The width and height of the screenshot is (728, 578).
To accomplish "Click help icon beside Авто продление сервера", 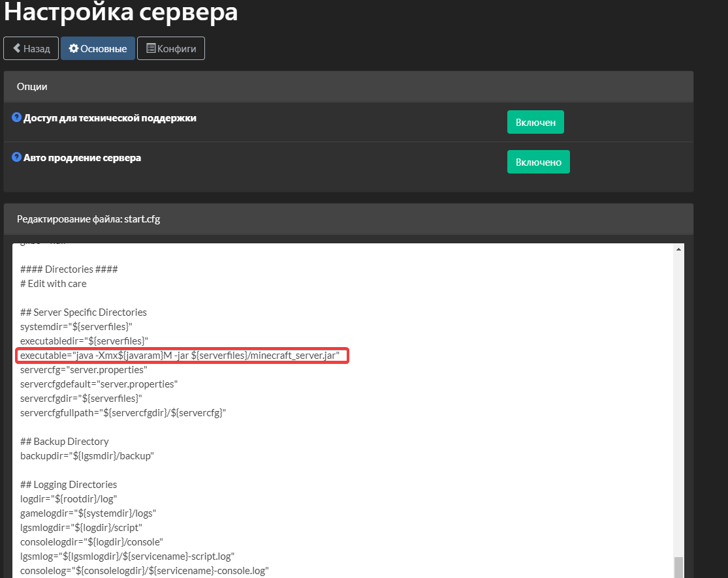I will pyautogui.click(x=17, y=157).
